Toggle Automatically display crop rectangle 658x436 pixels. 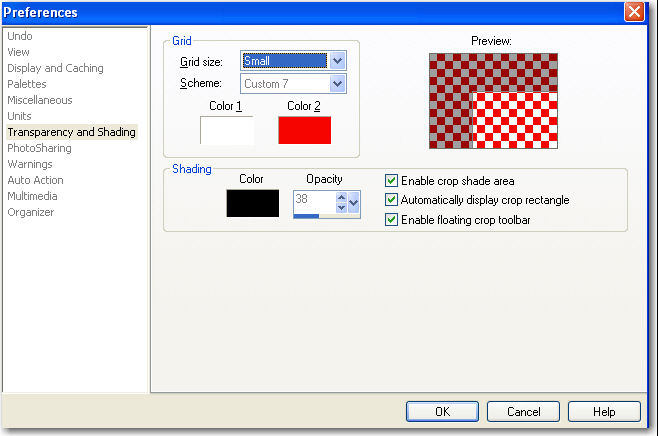[x=391, y=200]
